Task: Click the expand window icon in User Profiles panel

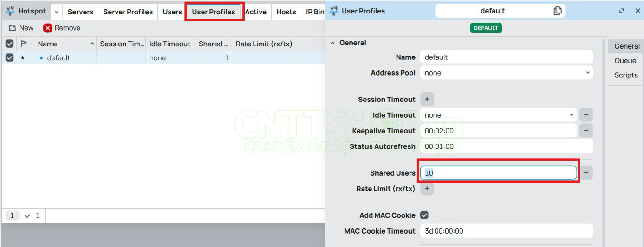Action: click(x=622, y=11)
